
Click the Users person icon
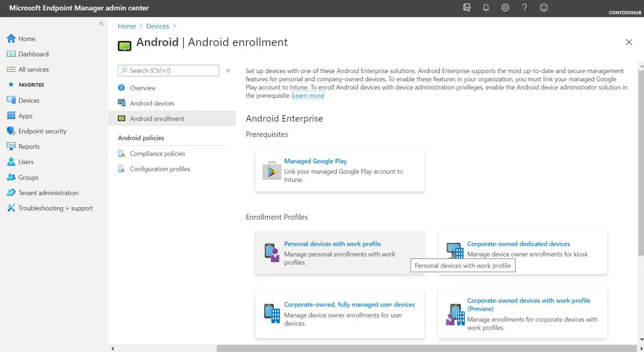(11, 162)
